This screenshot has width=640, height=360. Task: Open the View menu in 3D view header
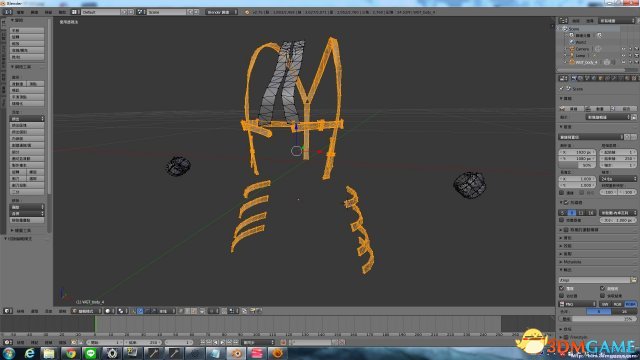[20, 311]
